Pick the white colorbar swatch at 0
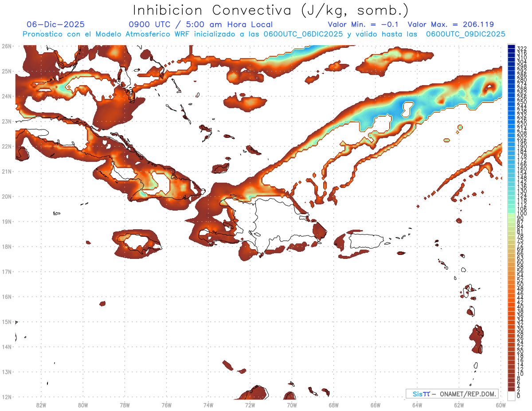 pos(511,395)
